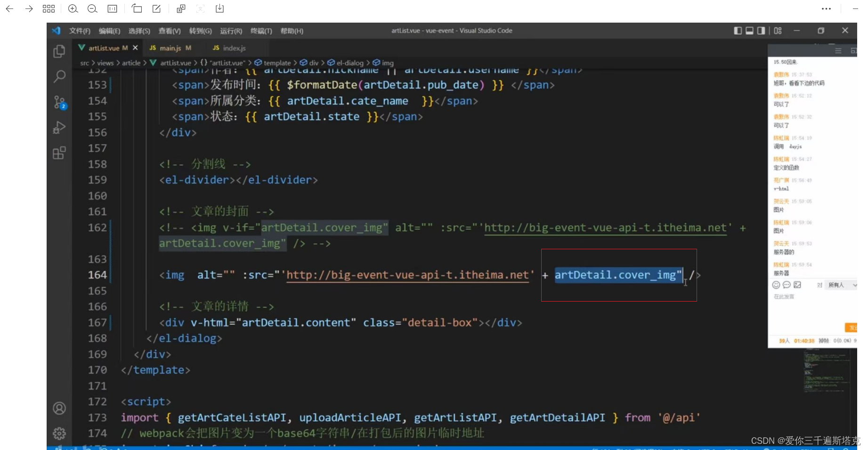The image size is (868, 450).
Task: Open the thumbnail grid view
Action: click(49, 8)
